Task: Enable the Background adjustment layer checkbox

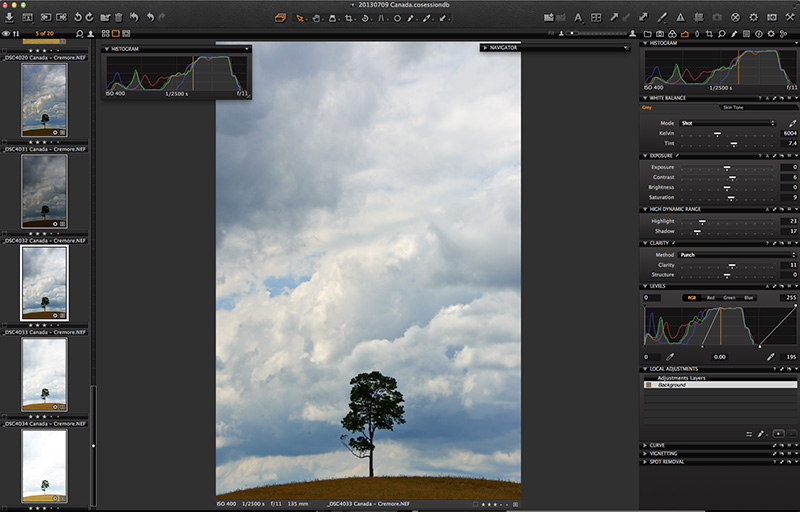Action: (648, 385)
